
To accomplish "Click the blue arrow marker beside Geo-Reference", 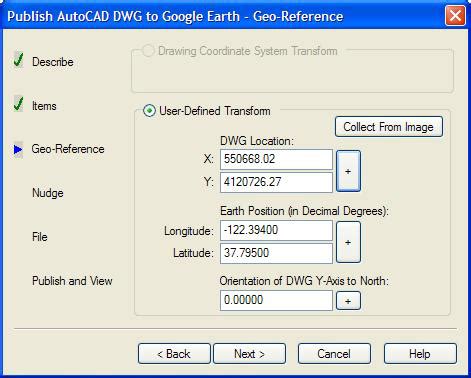I will [x=18, y=149].
